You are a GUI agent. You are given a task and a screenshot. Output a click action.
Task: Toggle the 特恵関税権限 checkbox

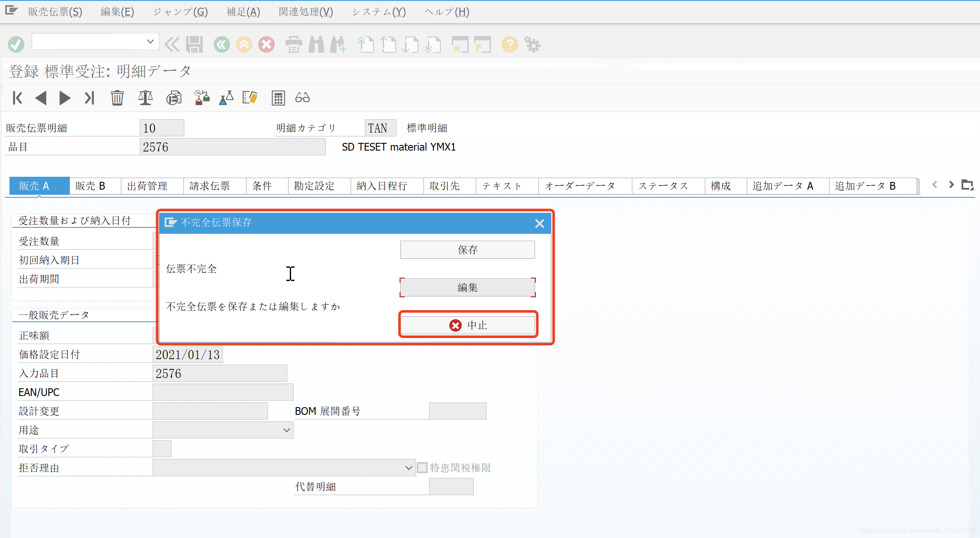pyautogui.click(x=422, y=467)
